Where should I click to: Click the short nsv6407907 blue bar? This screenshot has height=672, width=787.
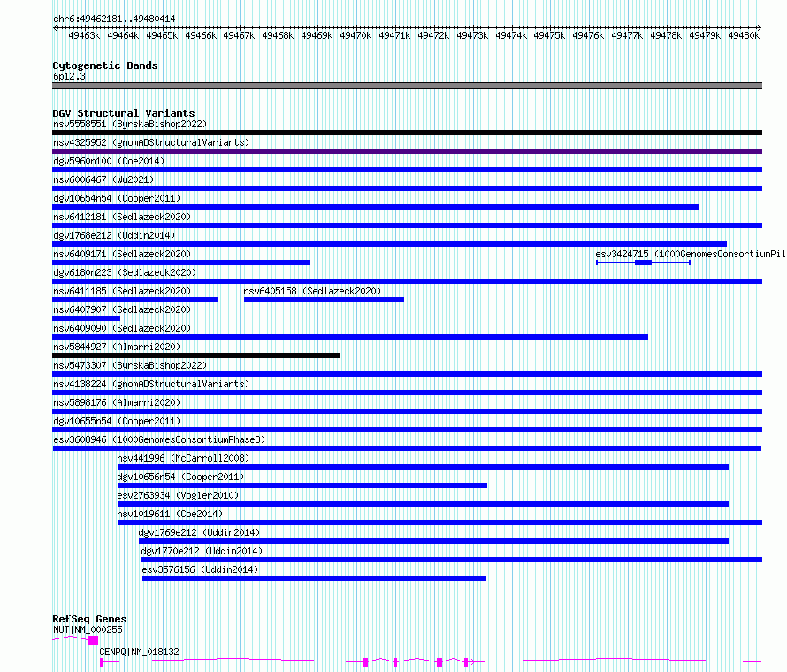pyautogui.click(x=87, y=318)
